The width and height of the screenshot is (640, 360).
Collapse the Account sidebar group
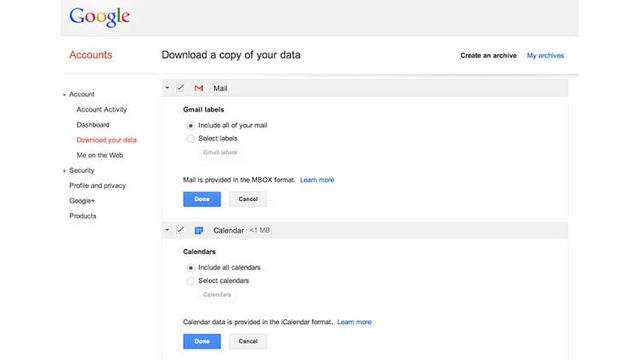[64, 95]
